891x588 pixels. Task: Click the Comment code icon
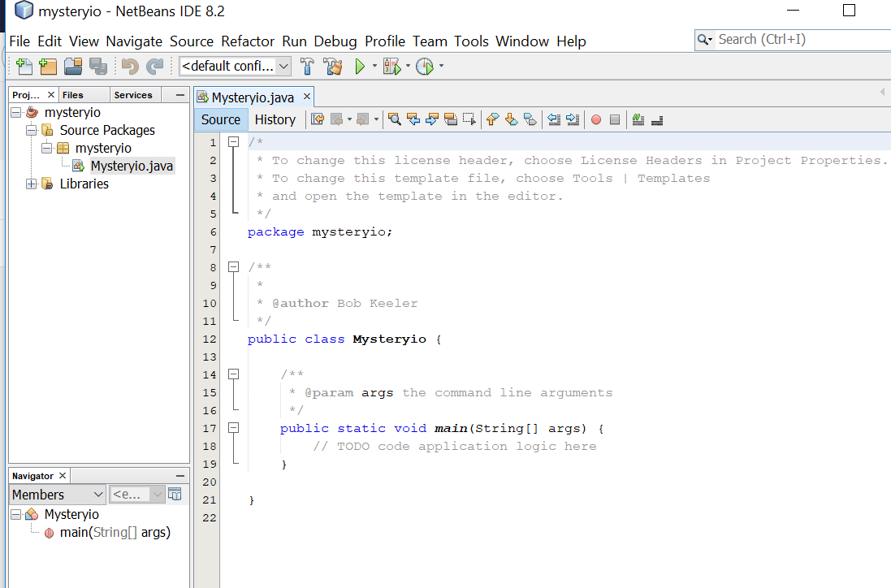pos(638,119)
